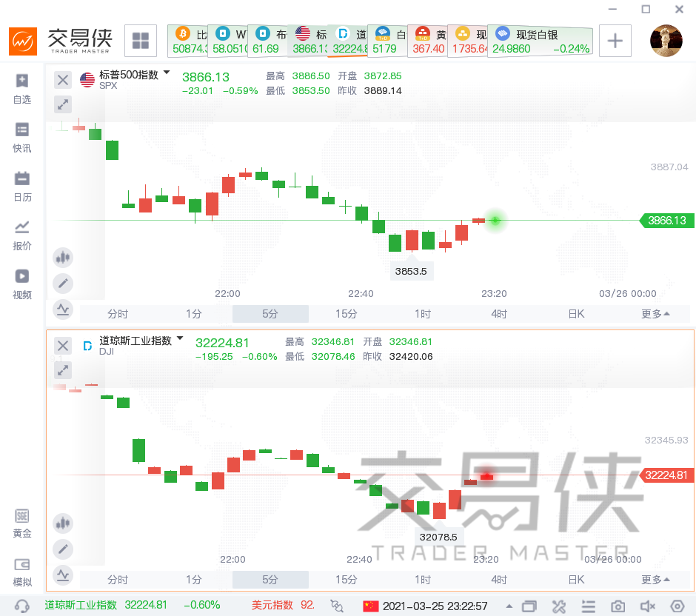
Task: Select 1时 timeframe on SPX chart
Action: [423, 314]
